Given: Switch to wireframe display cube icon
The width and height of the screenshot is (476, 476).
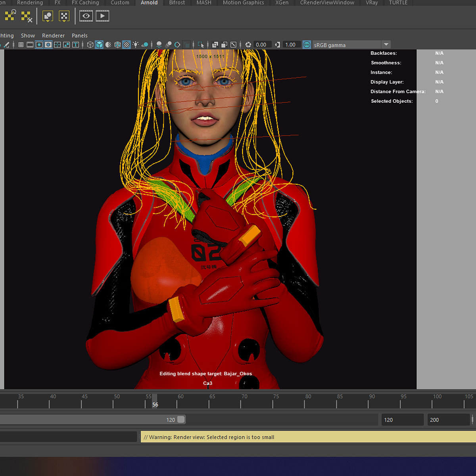Looking at the screenshot, I should point(90,45).
